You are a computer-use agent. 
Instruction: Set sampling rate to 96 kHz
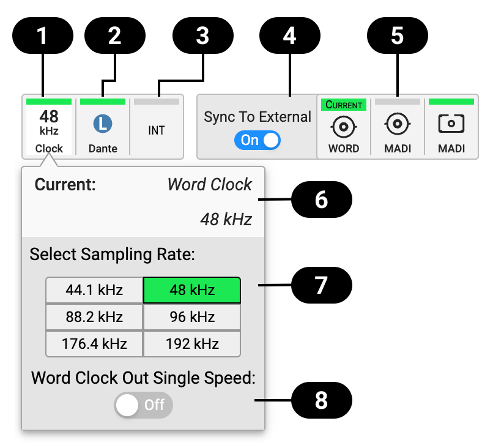coord(192,317)
